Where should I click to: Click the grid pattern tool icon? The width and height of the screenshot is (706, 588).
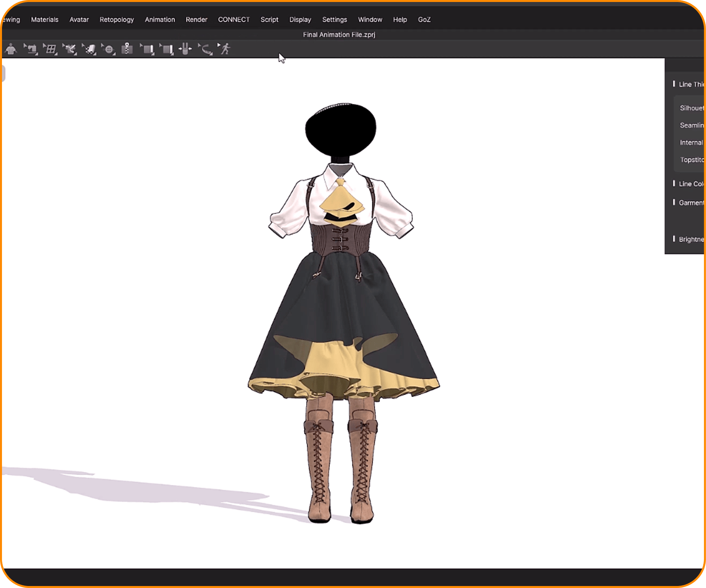point(50,49)
